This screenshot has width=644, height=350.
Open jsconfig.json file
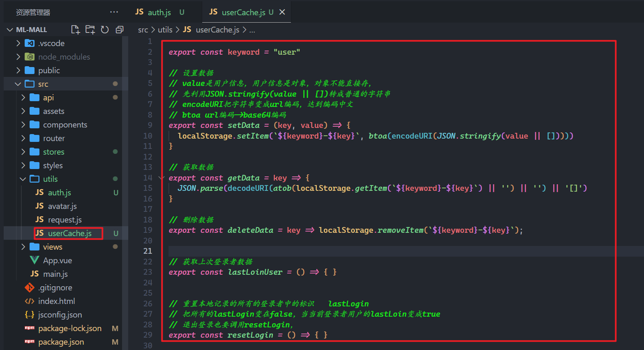(x=60, y=315)
